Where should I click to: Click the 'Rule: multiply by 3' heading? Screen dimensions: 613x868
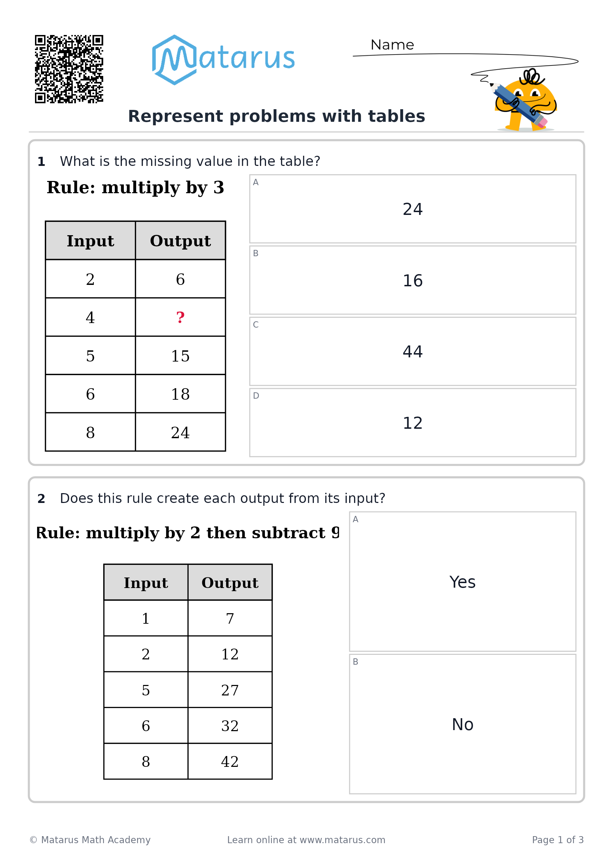(x=135, y=188)
